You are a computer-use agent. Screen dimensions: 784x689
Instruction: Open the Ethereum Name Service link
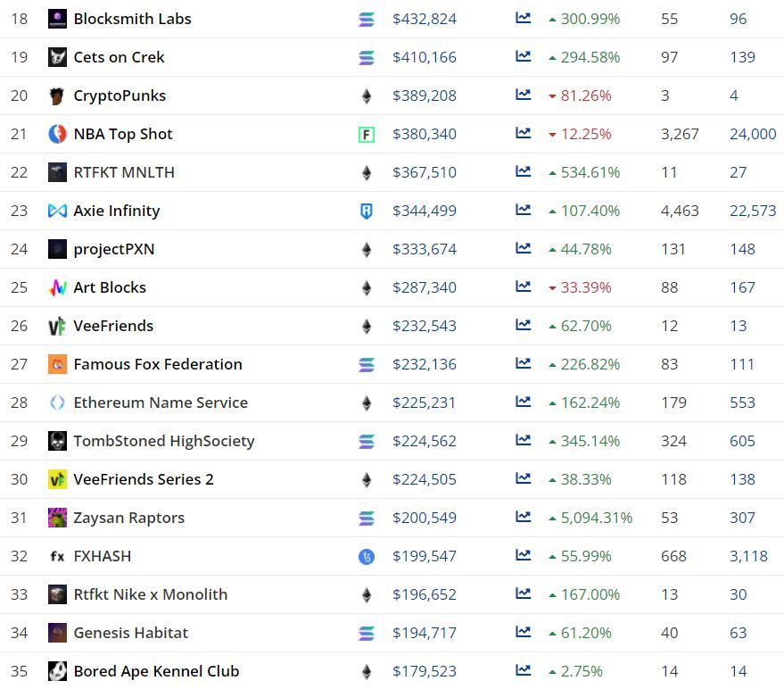point(161,403)
